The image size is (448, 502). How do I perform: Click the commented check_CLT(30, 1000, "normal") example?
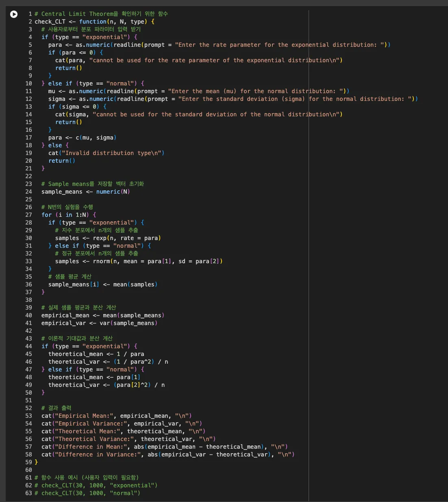[87, 493]
